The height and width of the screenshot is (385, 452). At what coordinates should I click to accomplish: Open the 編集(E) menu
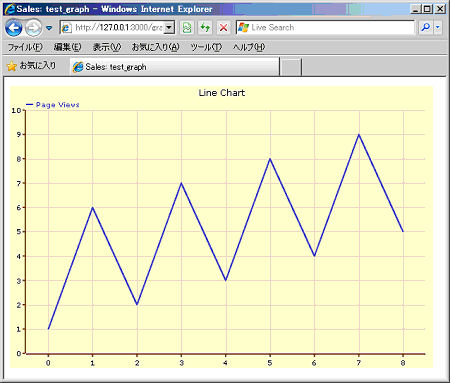pos(68,47)
